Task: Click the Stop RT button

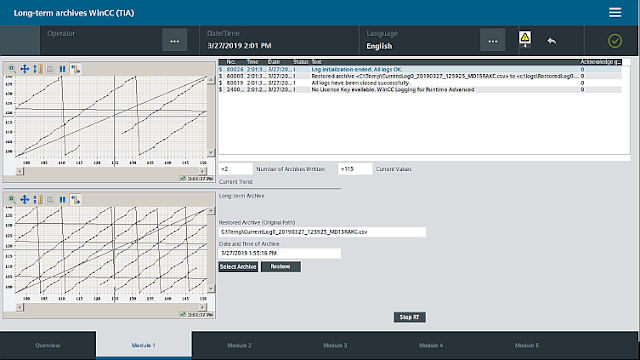Action: 409,317
